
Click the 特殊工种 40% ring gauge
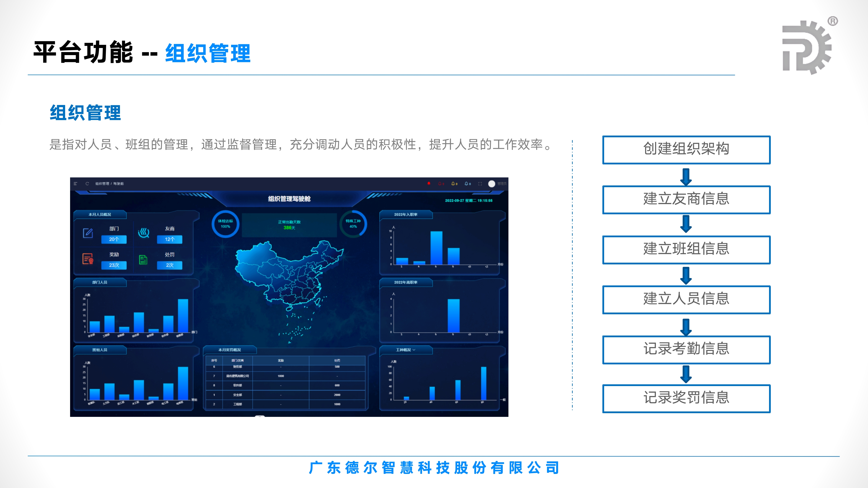click(353, 224)
